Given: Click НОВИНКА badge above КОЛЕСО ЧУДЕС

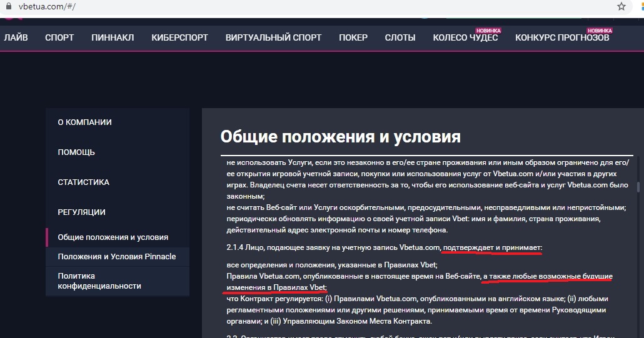Looking at the screenshot, I should coord(488,31).
